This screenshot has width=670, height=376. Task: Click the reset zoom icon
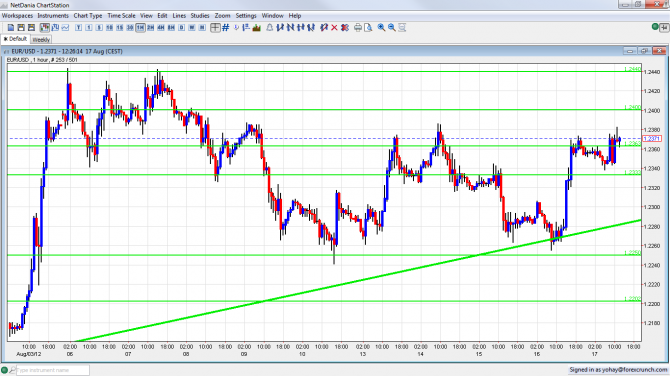(402, 27)
